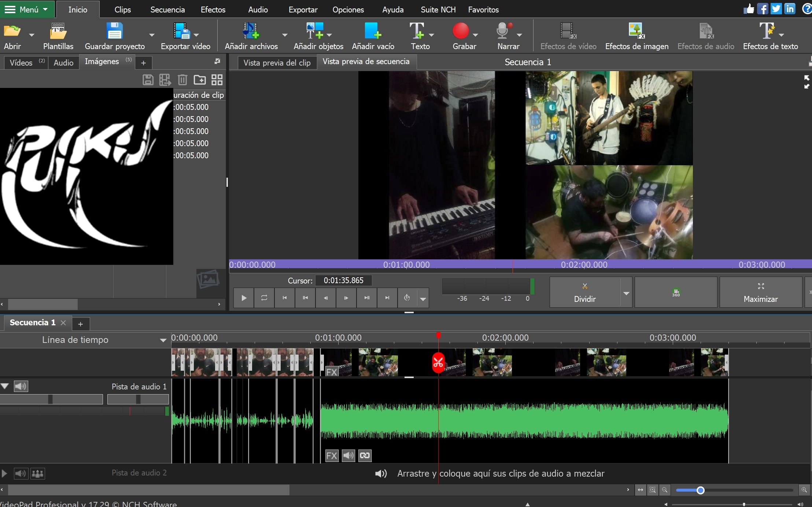Open Efectos de imagen tool
This screenshot has height=507, width=812.
pos(636,32)
